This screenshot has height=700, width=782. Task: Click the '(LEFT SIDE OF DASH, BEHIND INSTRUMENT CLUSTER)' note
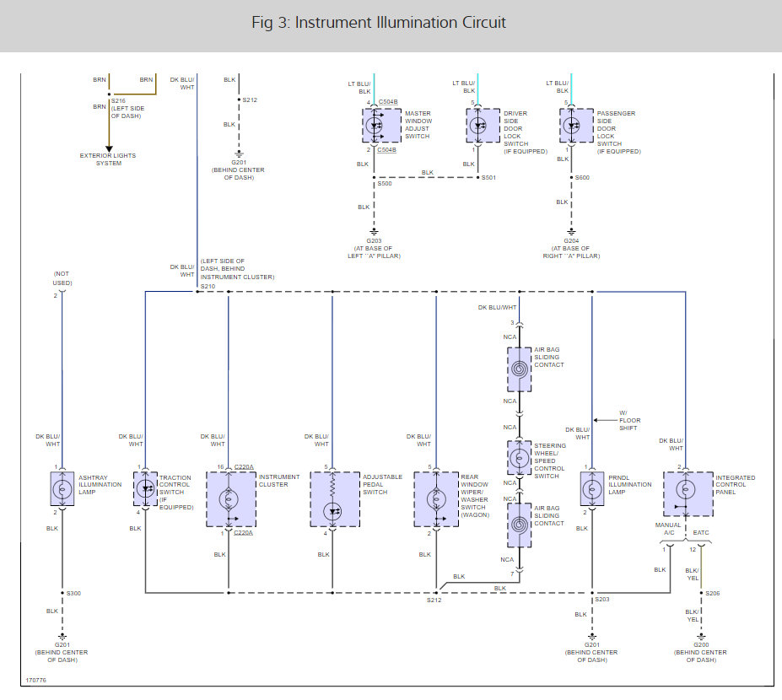pos(237,269)
